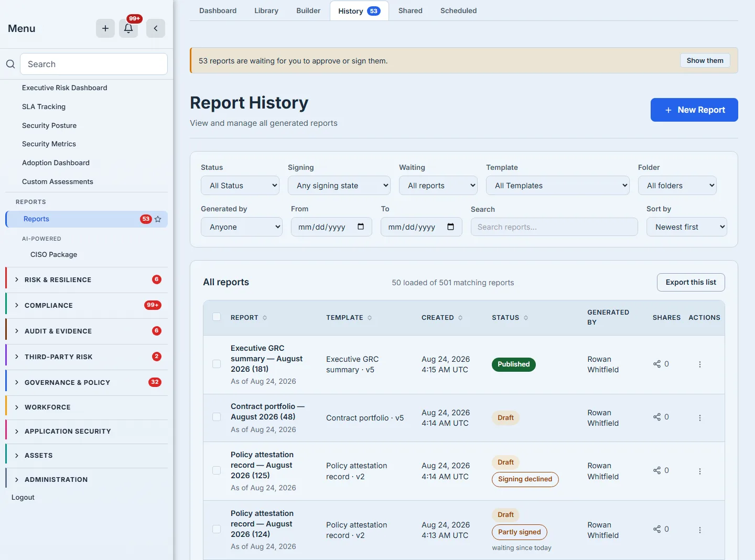Sort by STATUS column sort icon
755x560 pixels.
[x=526, y=318]
